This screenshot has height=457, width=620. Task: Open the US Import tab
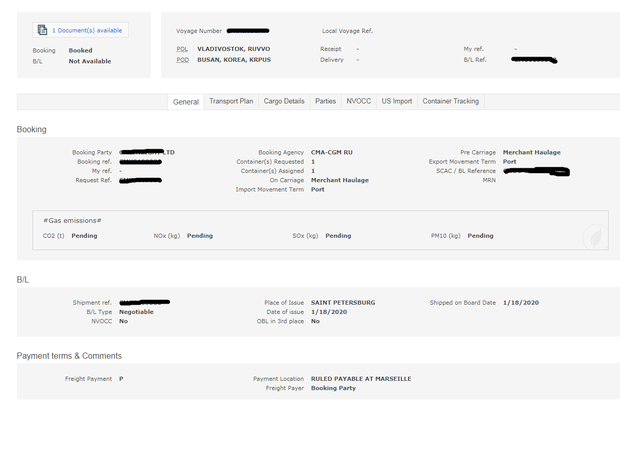(x=397, y=101)
